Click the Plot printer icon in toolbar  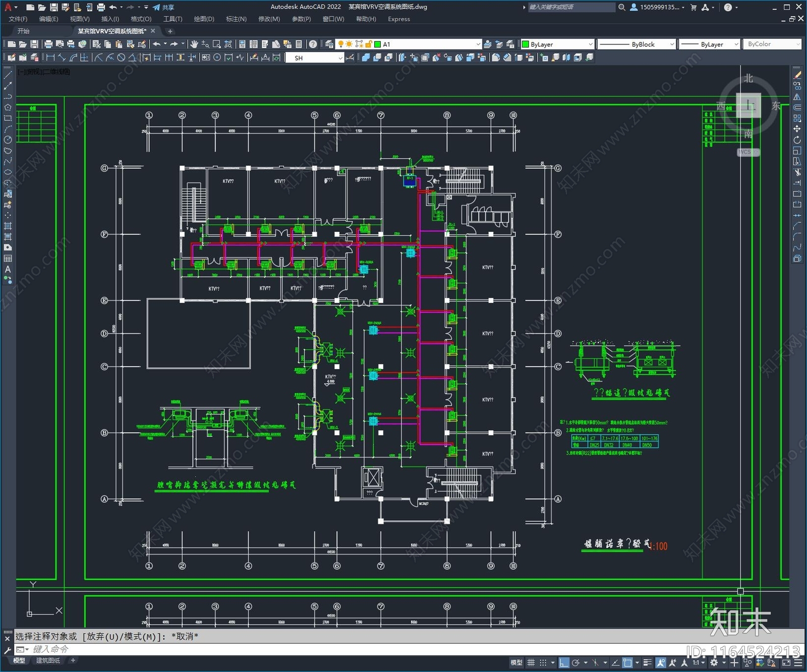pos(48,44)
